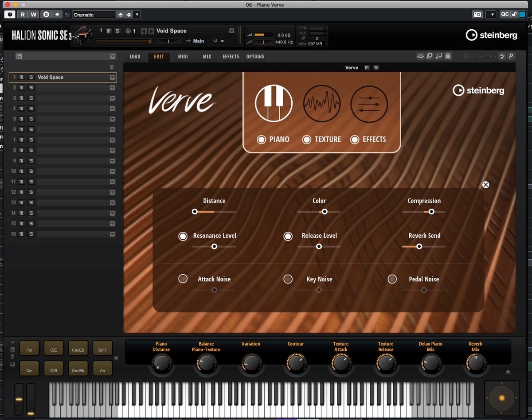This screenshot has width=532, height=420.
Task: Click the steinberg logo in top bar
Action: coord(491,35)
